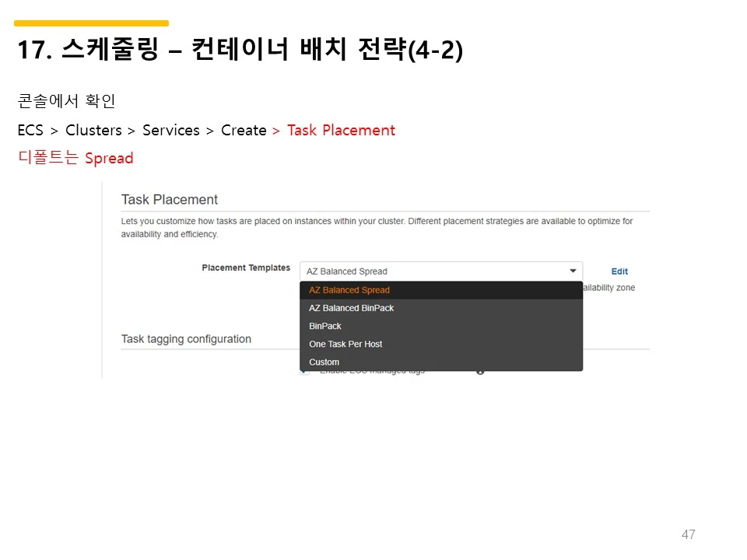Click the Clusters breadcrumb text
Viewport: 747px width, 560px height.
93,130
